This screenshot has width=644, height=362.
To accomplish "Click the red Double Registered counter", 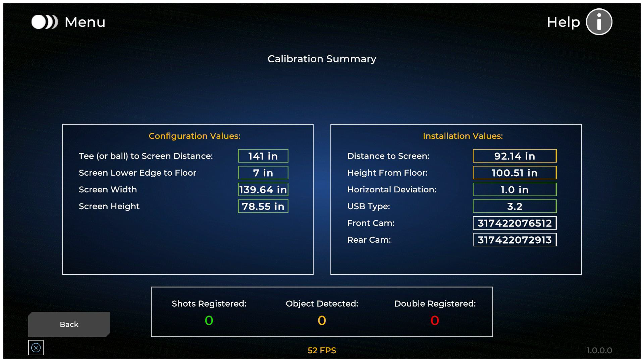I will click(435, 320).
